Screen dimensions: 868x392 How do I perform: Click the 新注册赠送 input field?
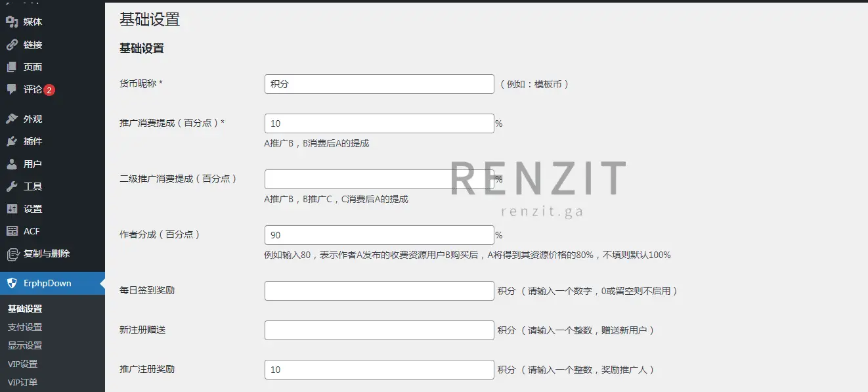coord(379,330)
